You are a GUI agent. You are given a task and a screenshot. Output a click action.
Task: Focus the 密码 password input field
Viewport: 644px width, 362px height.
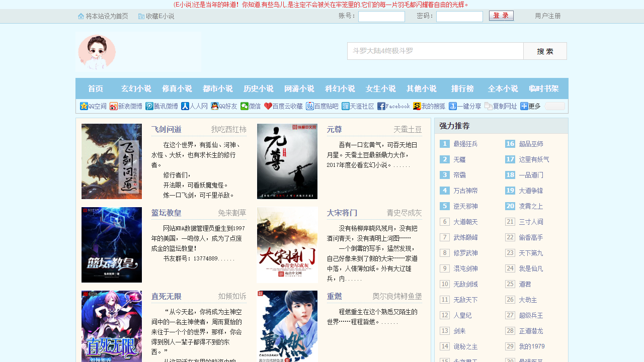[459, 17]
